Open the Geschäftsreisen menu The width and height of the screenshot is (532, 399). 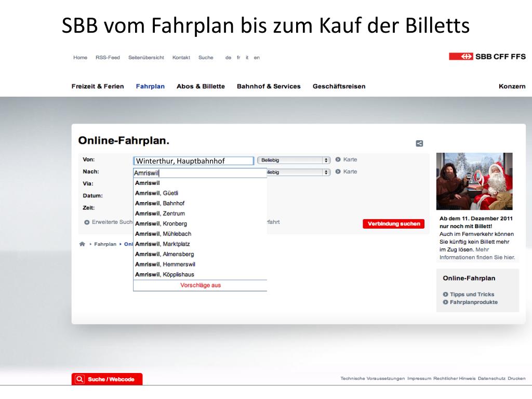click(x=339, y=87)
